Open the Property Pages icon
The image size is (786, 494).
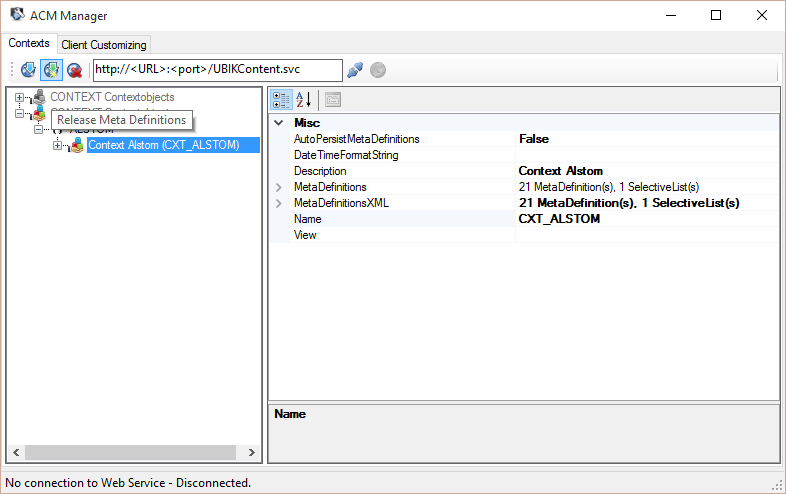(332, 99)
